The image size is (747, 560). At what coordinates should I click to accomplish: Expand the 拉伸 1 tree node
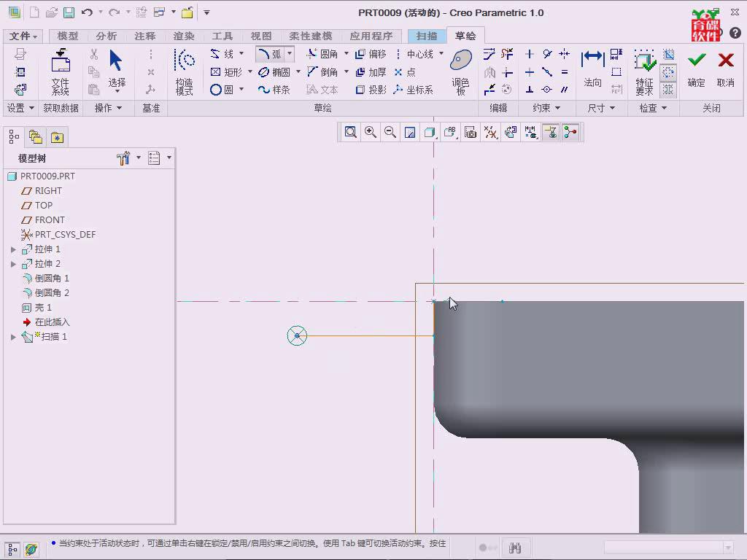pyautogui.click(x=13, y=249)
